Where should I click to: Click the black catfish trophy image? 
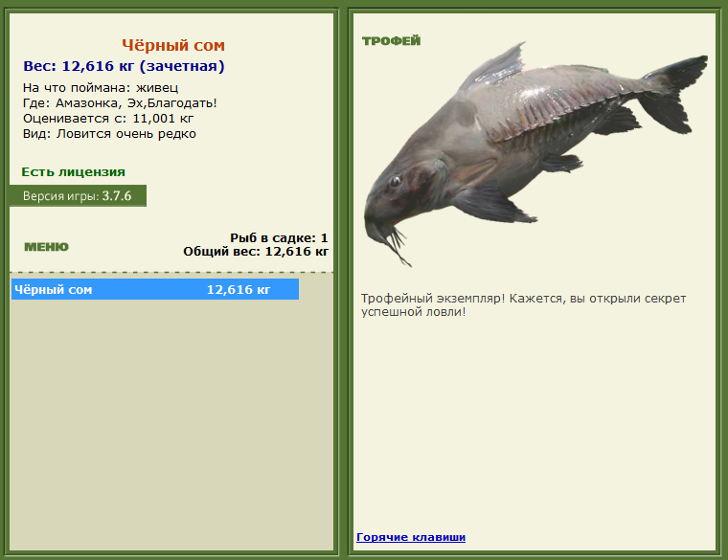coord(535,154)
